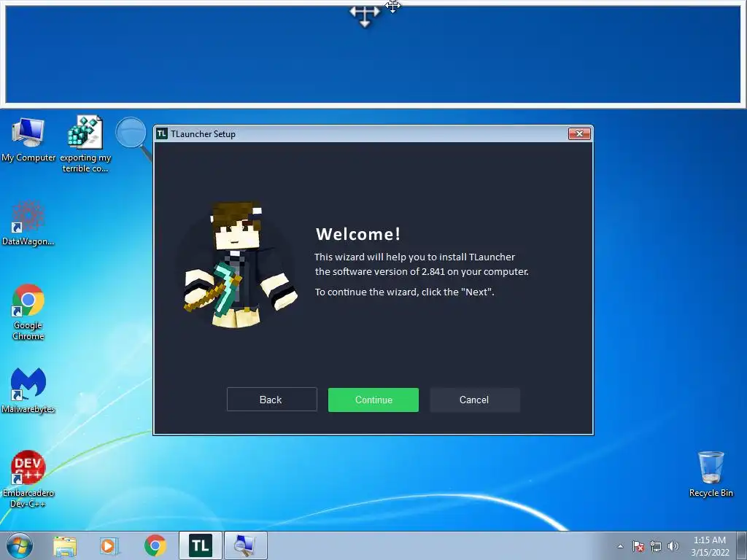Open Windows Media Player from taskbar
This screenshot has width=747, height=560.
coord(109,545)
